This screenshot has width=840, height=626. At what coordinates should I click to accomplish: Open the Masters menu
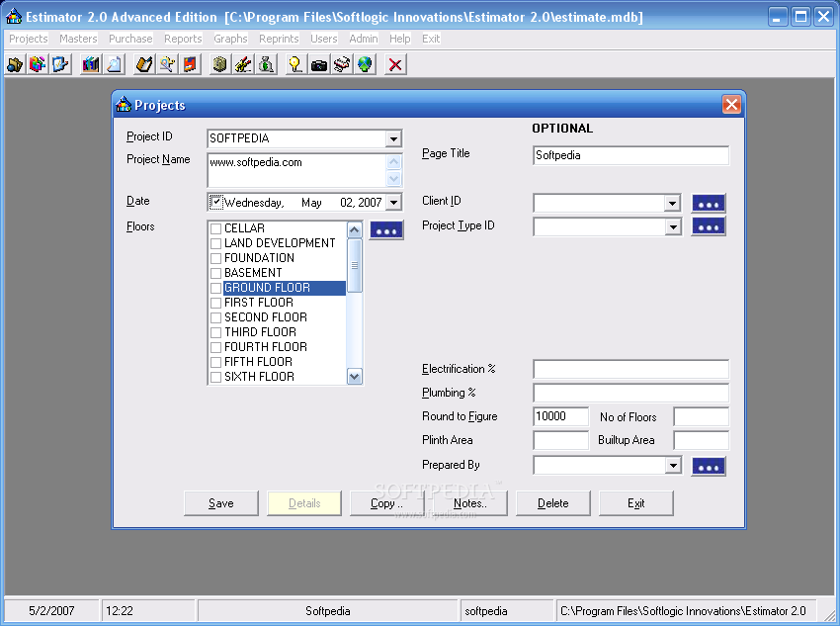(78, 39)
